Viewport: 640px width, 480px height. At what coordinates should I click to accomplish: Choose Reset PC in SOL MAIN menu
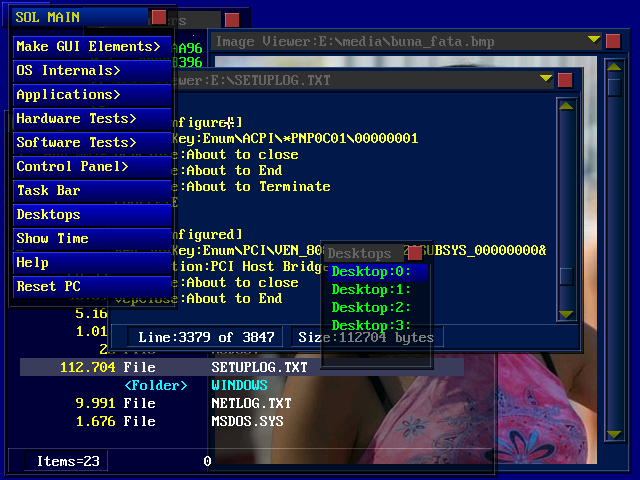click(92, 287)
